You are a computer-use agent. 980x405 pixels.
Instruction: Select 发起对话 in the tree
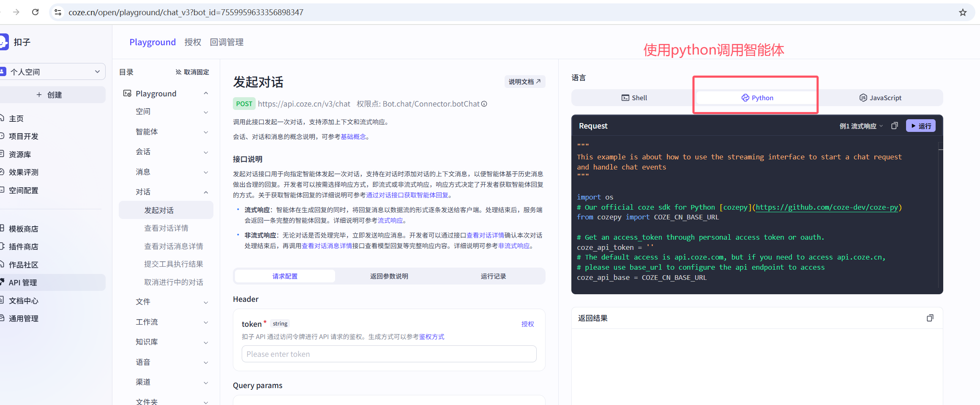click(166, 210)
